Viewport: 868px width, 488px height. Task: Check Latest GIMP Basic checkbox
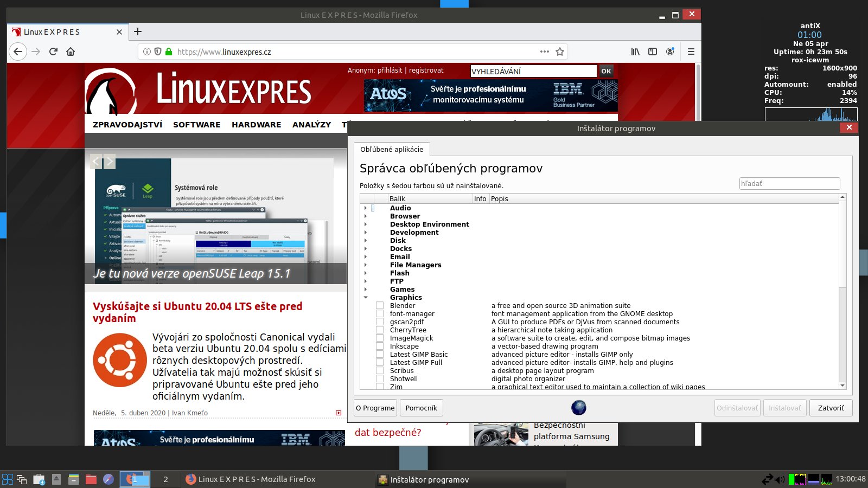click(x=380, y=355)
